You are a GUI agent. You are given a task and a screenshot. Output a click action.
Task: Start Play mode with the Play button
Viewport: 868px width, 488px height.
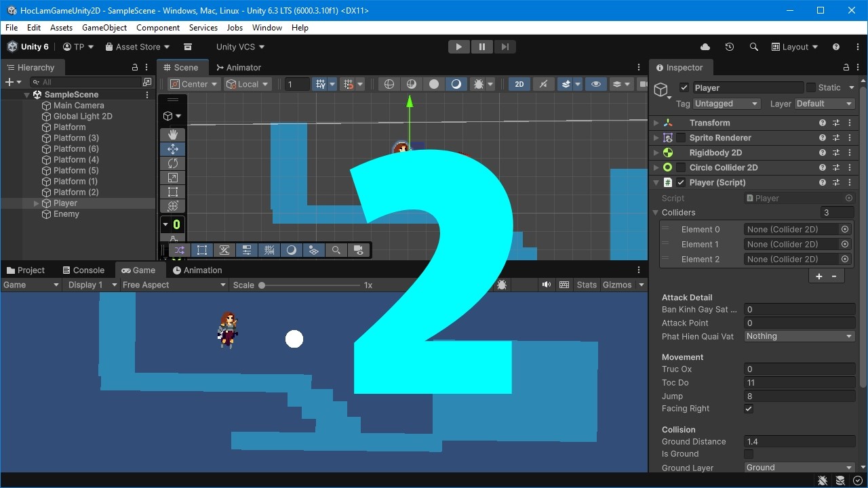(x=459, y=47)
